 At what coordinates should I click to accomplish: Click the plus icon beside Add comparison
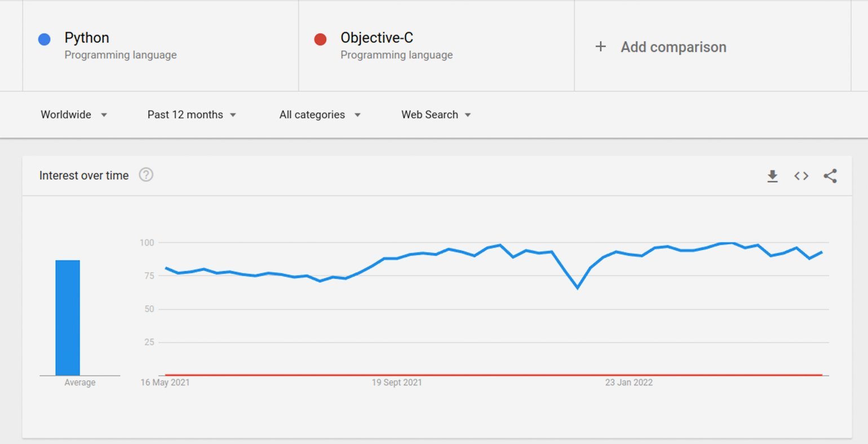600,47
